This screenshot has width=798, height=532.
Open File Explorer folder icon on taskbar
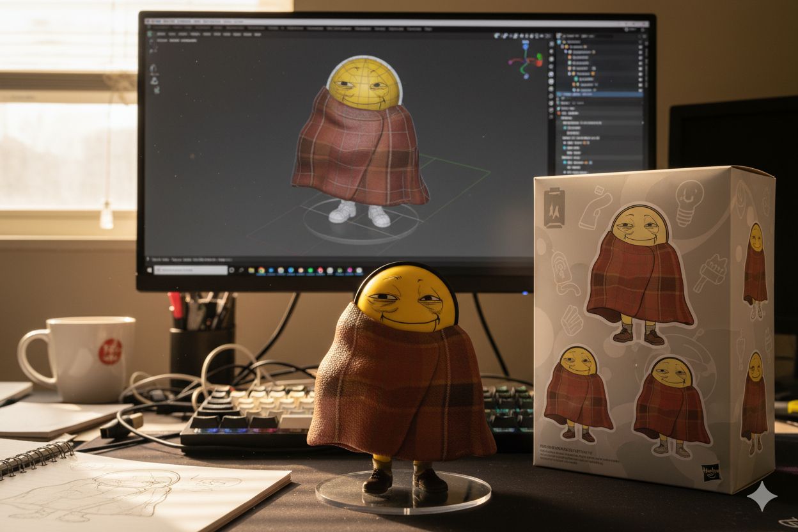click(251, 270)
